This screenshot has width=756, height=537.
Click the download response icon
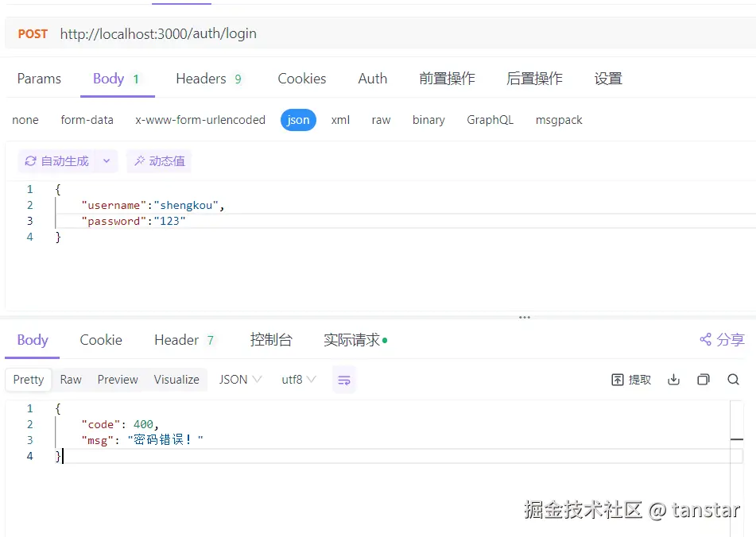673,380
